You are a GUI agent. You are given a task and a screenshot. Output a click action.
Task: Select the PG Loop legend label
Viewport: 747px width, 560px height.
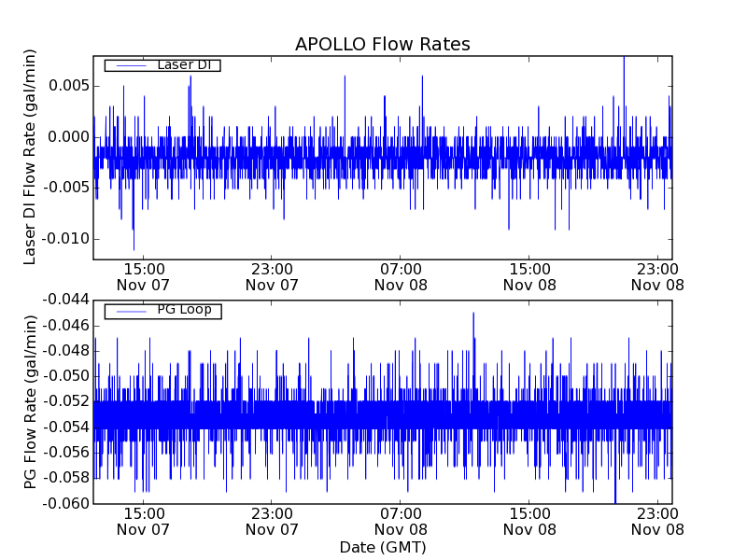[184, 310]
